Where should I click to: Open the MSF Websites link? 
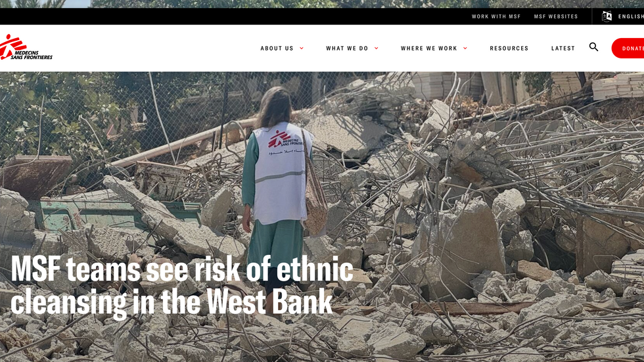pos(556,16)
